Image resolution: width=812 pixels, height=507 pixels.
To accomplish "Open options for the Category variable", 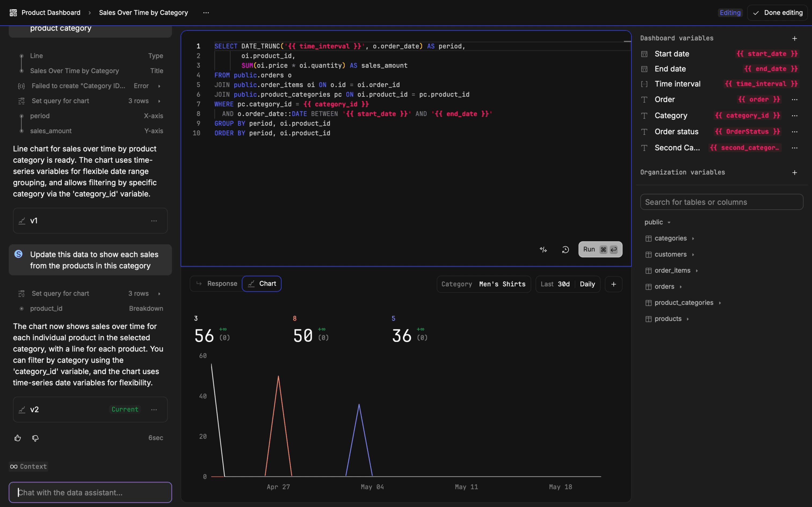I will 794,116.
